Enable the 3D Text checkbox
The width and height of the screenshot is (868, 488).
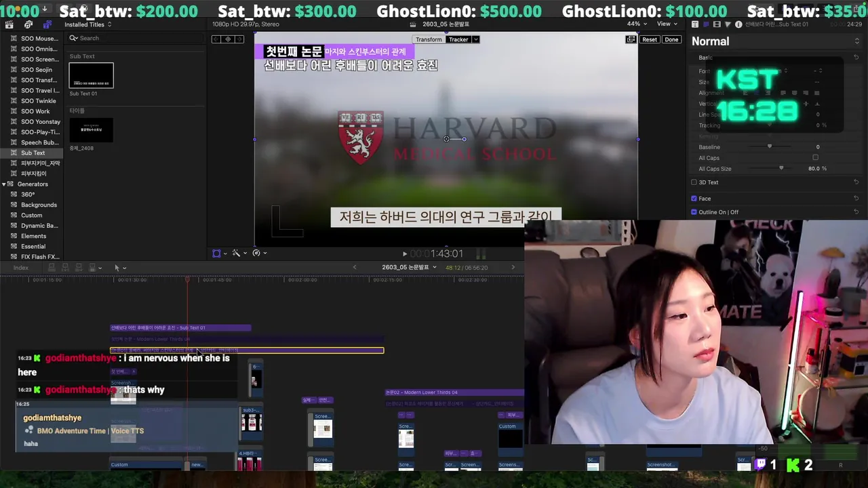point(694,182)
